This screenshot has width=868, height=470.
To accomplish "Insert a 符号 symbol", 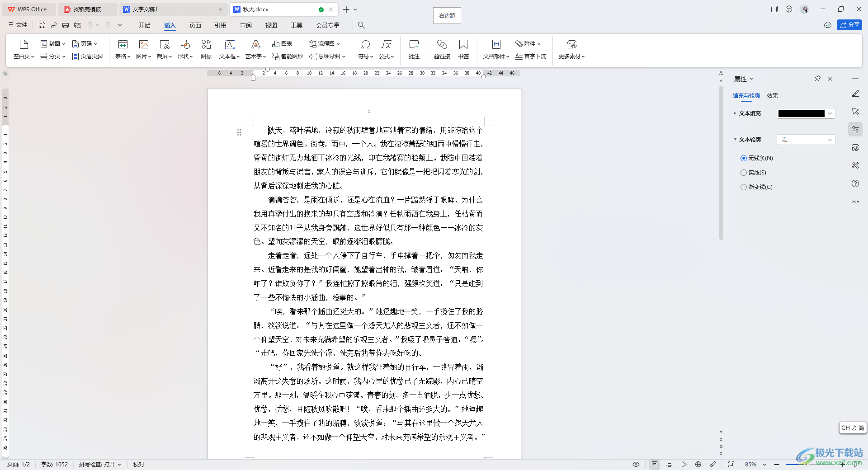I will pos(365,49).
